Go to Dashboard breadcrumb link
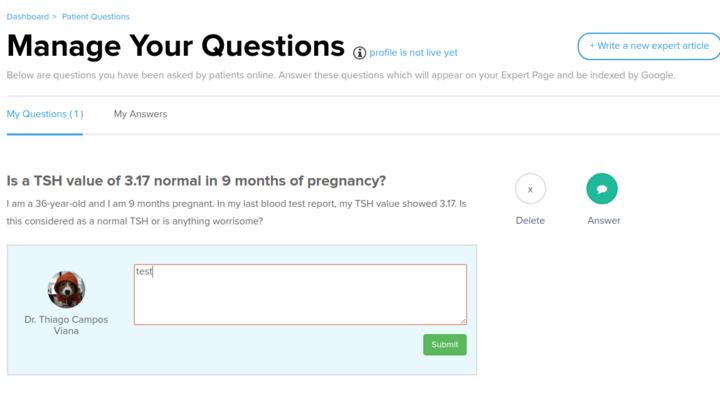720x393 pixels. (x=28, y=17)
